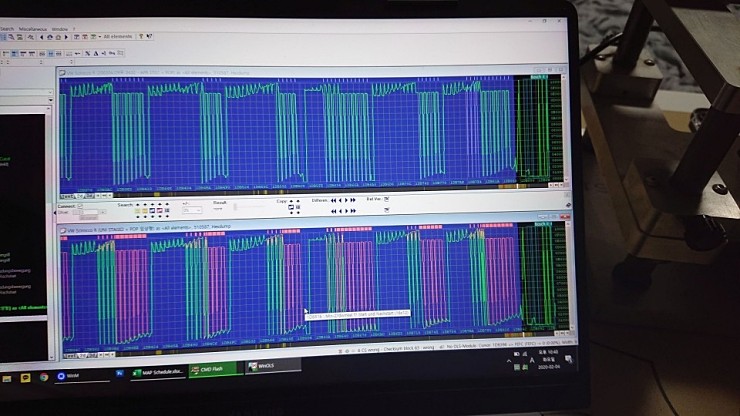Open the Search menu
This screenshot has height=416, width=740.
7,29
